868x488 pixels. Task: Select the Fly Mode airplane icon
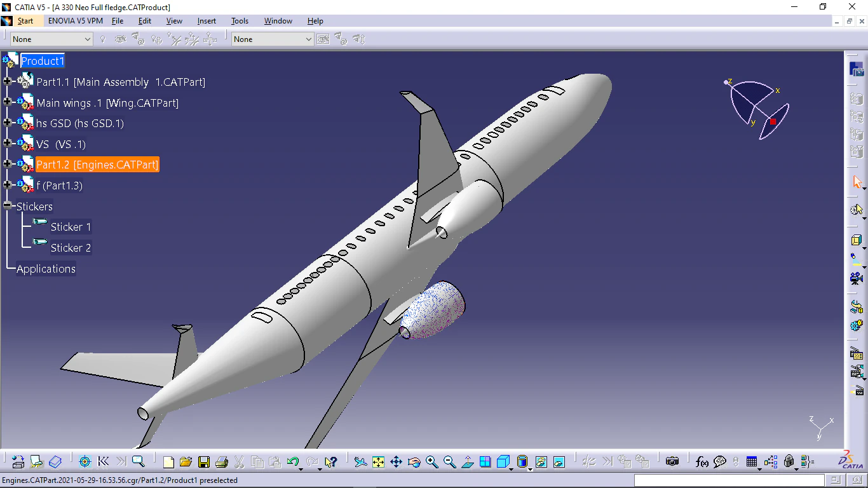click(x=360, y=462)
